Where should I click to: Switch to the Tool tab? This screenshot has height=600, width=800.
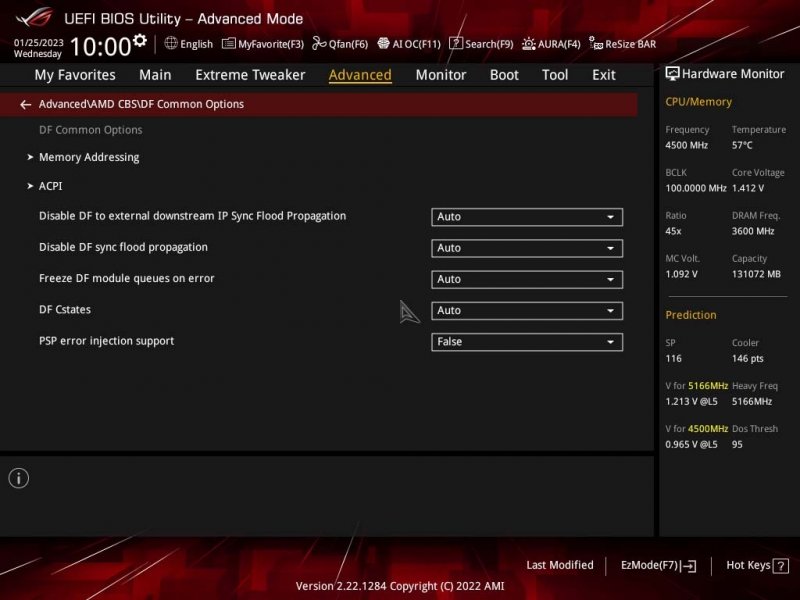(x=555, y=75)
